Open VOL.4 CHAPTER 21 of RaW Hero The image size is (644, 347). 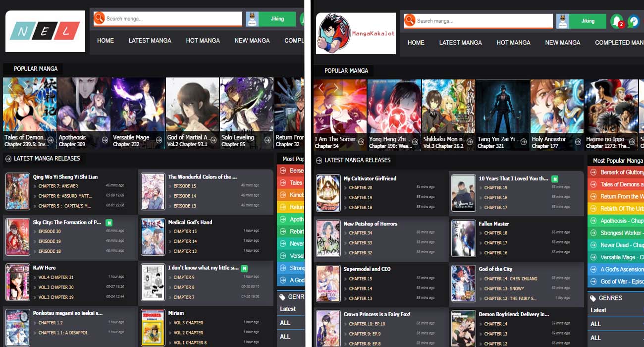tap(56, 277)
